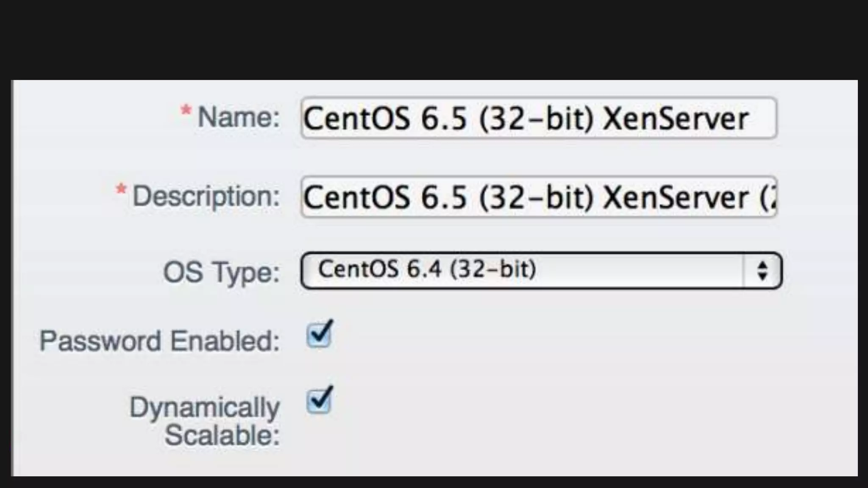The height and width of the screenshot is (488, 868).
Task: Click the "Name:" field label
Action: (239, 117)
